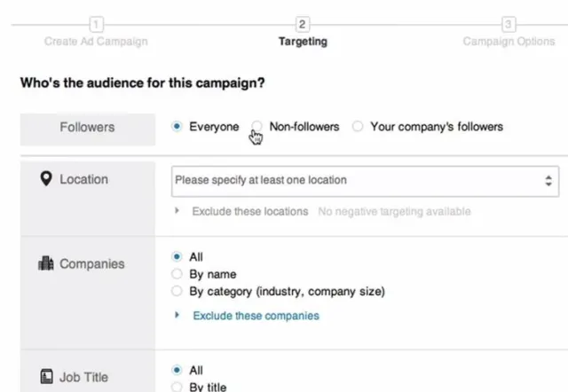Select Companies By name option
This screenshot has height=392, width=568.
(x=177, y=274)
